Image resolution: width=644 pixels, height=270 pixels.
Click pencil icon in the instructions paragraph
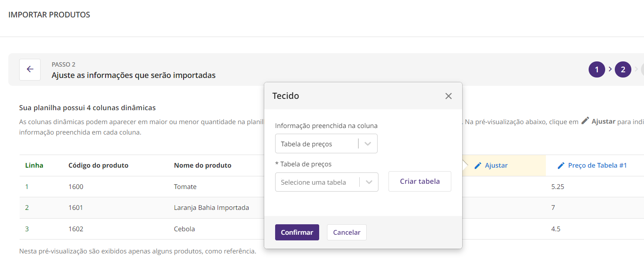585,121
